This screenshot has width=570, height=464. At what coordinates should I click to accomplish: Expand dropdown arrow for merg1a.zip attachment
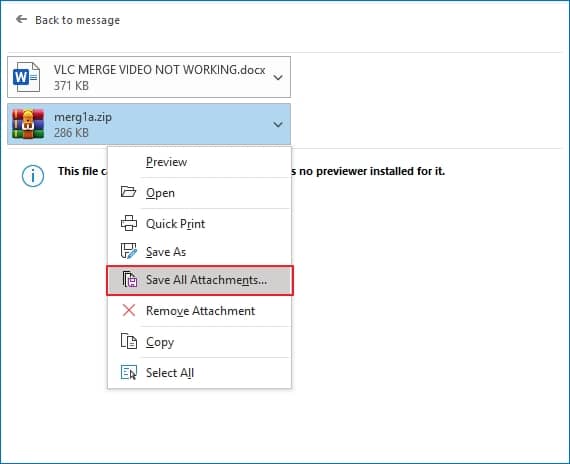(278, 125)
